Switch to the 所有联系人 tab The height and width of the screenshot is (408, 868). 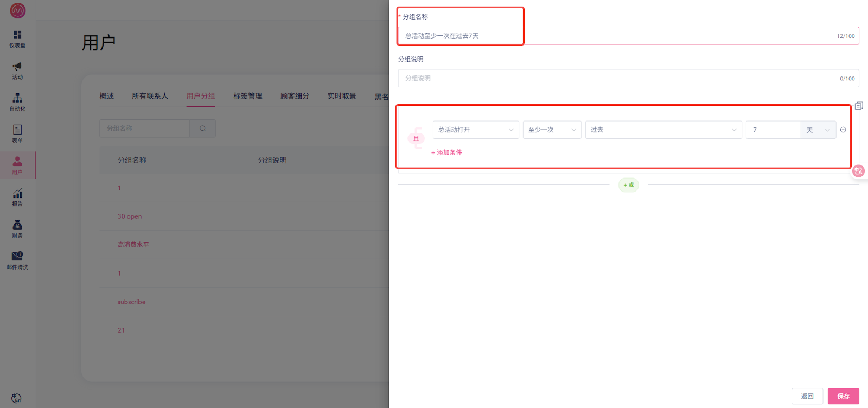(x=150, y=96)
